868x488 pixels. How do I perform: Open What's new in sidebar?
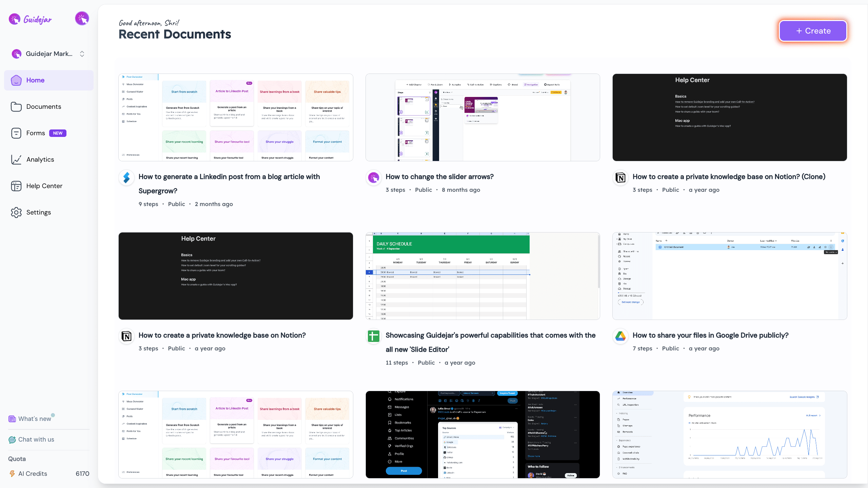34,419
